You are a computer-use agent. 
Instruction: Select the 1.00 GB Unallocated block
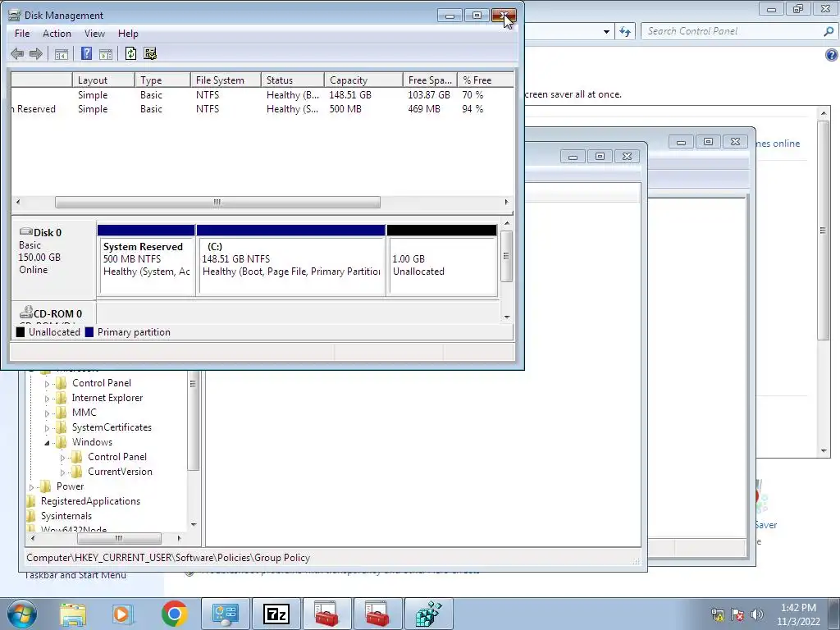(442, 260)
